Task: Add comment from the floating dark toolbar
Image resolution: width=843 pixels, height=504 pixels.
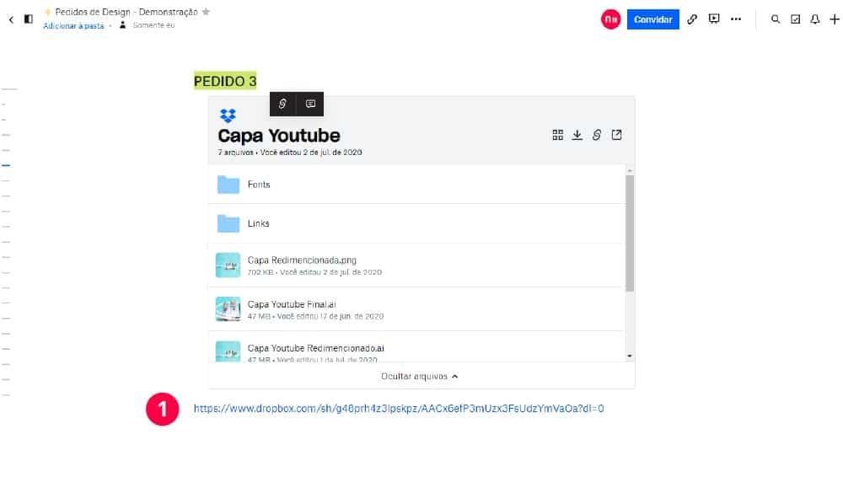Action: click(x=310, y=104)
